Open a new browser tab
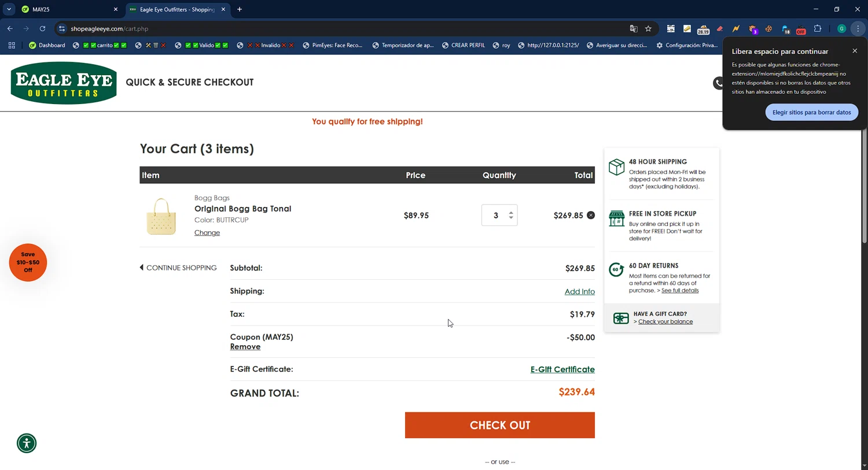 pyautogui.click(x=240, y=9)
